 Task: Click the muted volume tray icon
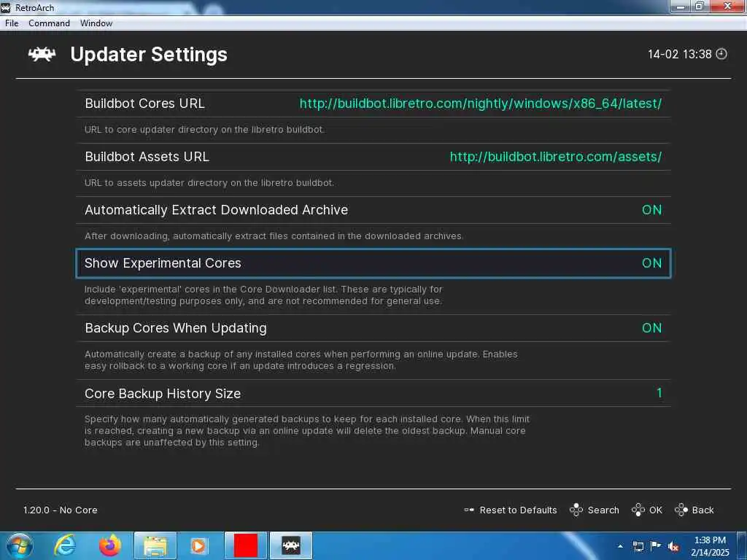pyautogui.click(x=673, y=546)
